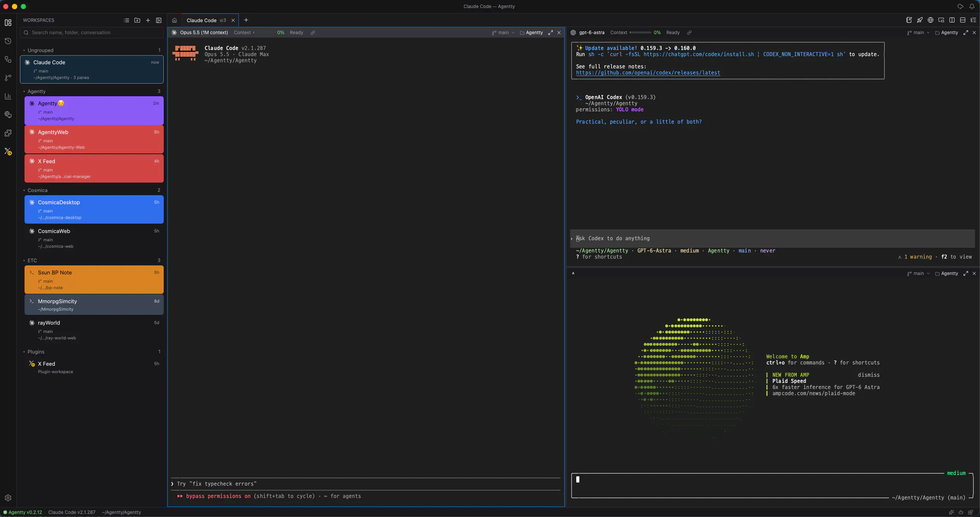The height and width of the screenshot is (517, 980).
Task: Open the Codex releases GitHub link
Action: pyautogui.click(x=648, y=73)
